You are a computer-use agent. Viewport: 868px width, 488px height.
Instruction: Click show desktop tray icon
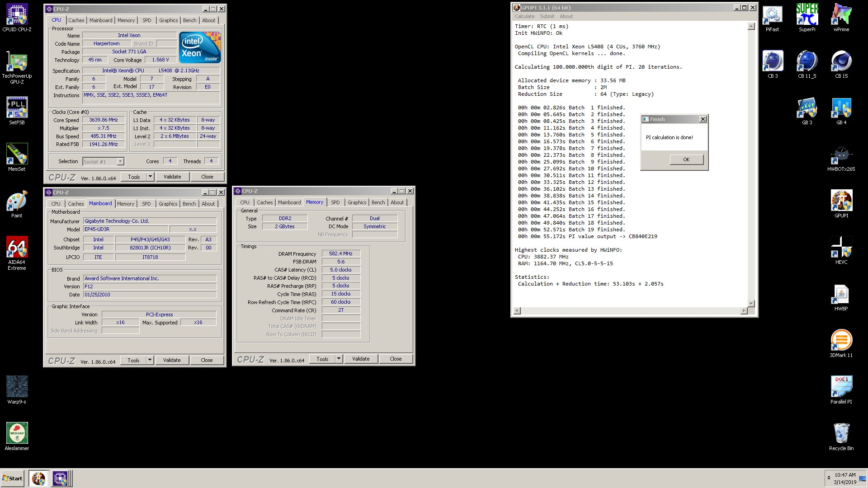click(863, 479)
